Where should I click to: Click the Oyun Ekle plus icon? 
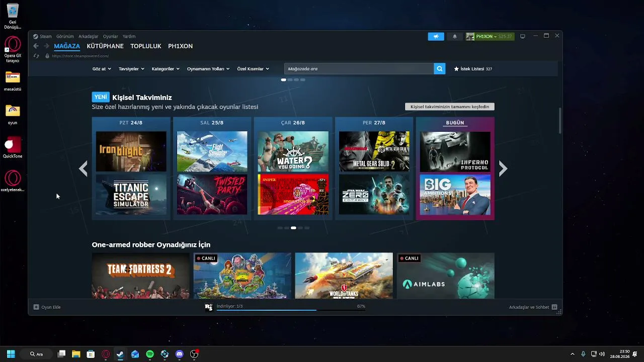coord(36,307)
